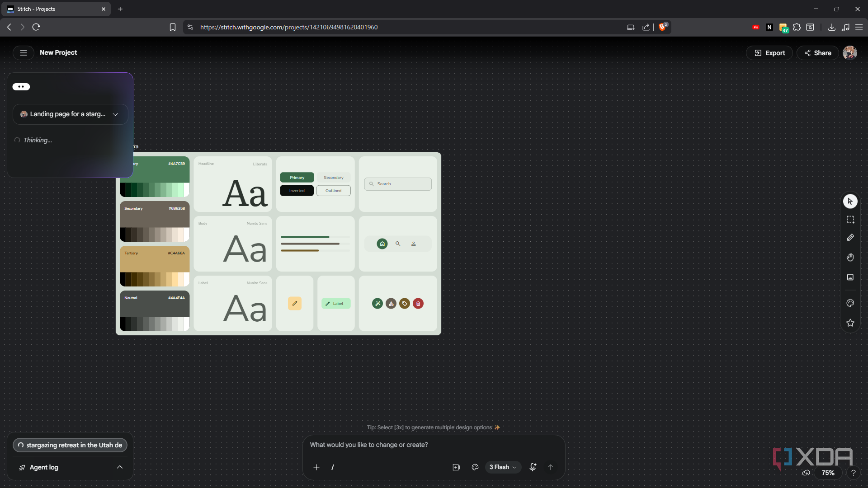This screenshot has width=868, height=488.
Task: Click the star favorites icon in the right toolbar
Action: coord(850,323)
